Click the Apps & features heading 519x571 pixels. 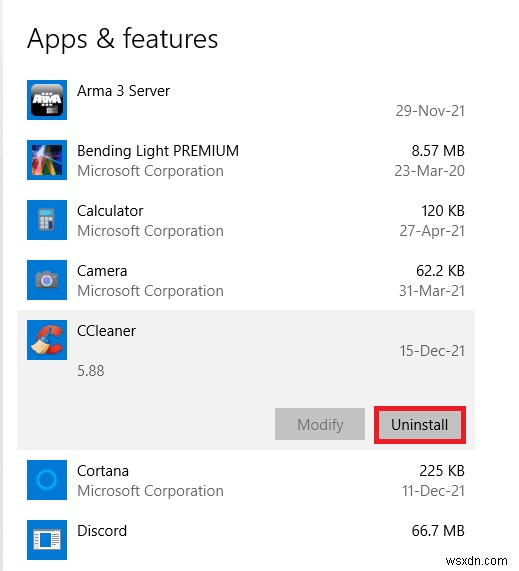[122, 39]
